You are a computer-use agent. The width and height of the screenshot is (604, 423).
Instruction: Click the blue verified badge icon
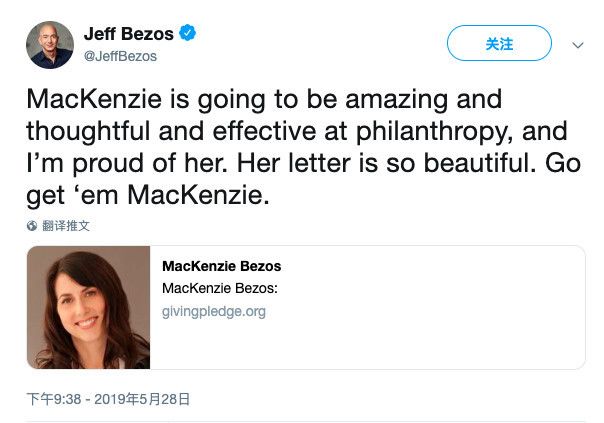188,33
